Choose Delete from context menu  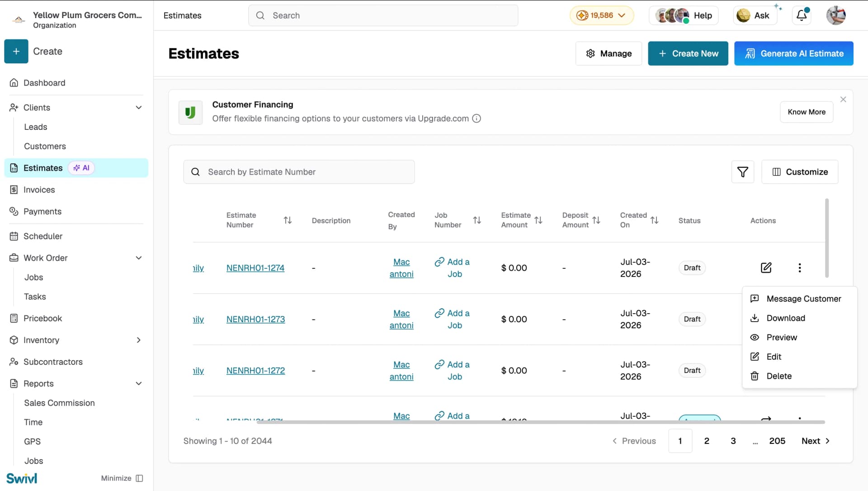coord(799,376)
